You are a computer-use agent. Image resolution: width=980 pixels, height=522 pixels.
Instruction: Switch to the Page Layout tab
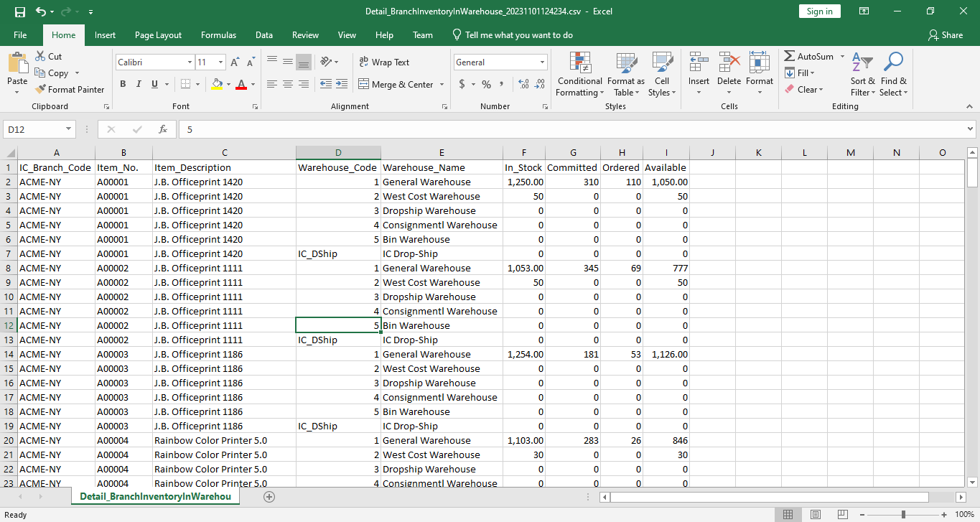point(158,35)
